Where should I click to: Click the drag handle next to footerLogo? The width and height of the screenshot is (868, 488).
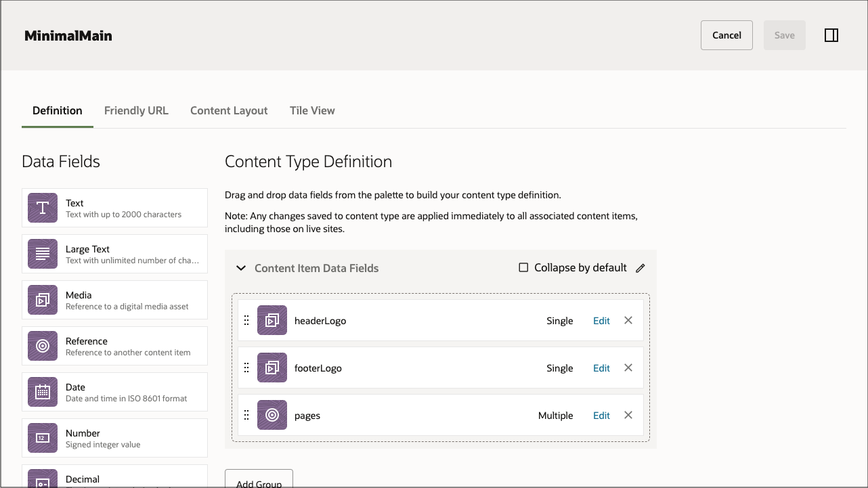coord(246,368)
